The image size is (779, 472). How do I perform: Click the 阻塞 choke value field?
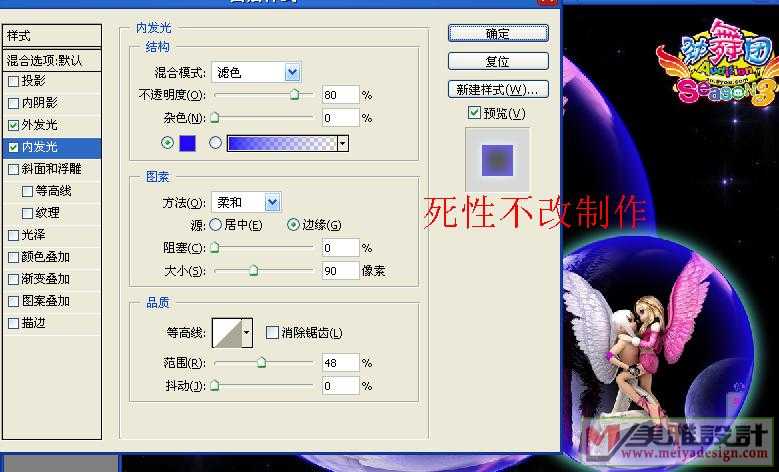340,247
